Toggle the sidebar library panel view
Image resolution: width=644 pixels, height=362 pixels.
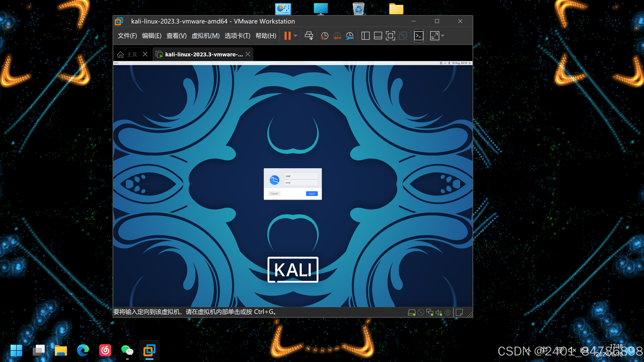click(365, 36)
